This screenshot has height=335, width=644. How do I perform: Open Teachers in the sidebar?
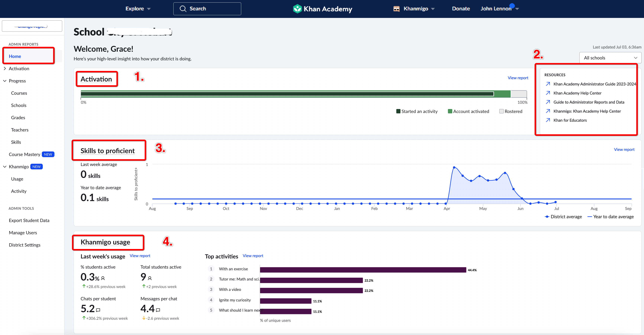(x=20, y=130)
